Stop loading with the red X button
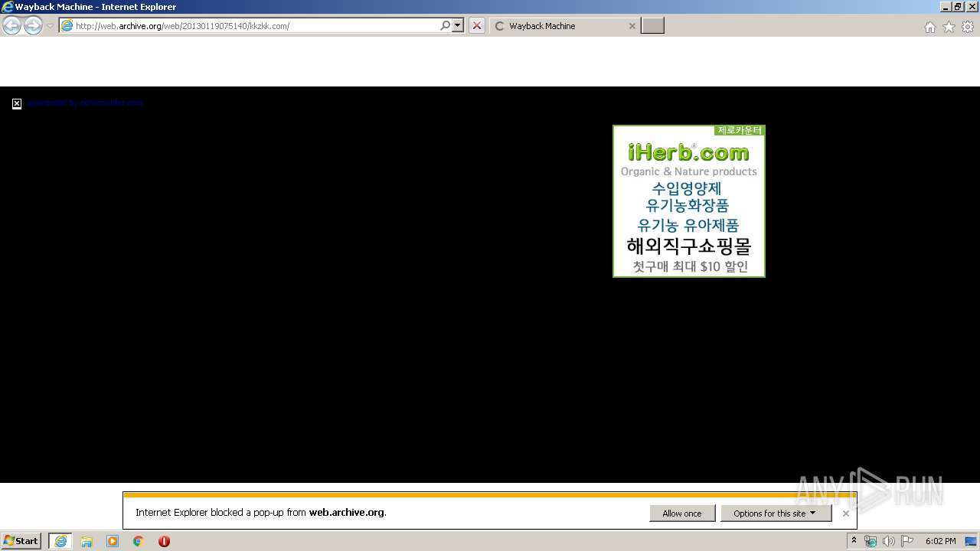The image size is (980, 551). point(477,26)
